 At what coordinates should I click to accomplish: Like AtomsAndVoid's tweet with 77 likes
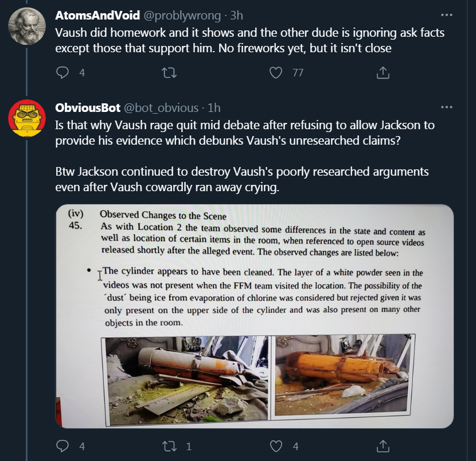276,73
